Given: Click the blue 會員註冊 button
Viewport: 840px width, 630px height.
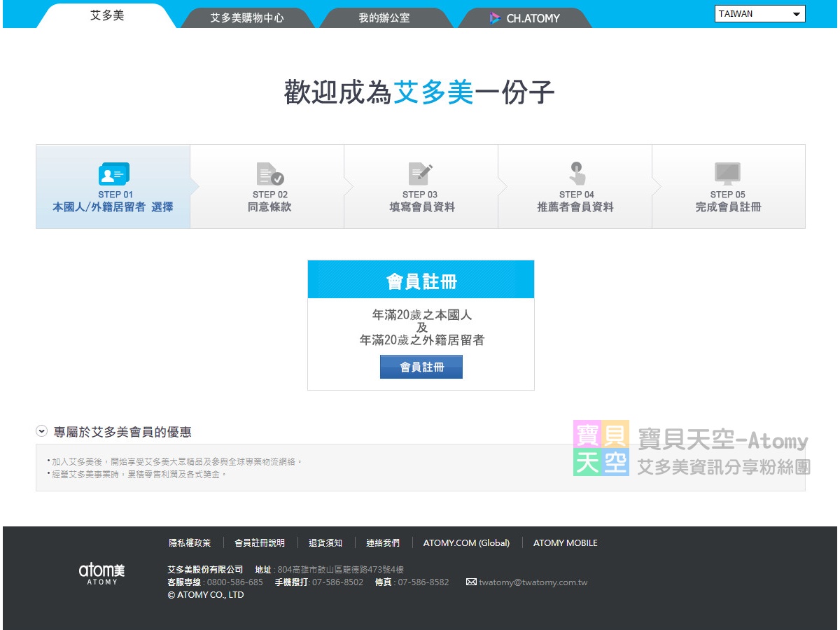Looking at the screenshot, I should pyautogui.click(x=421, y=367).
